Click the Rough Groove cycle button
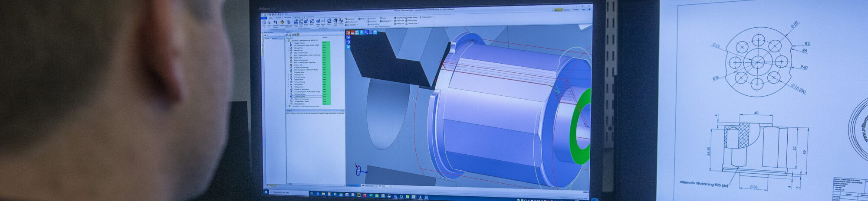 tap(411, 17)
